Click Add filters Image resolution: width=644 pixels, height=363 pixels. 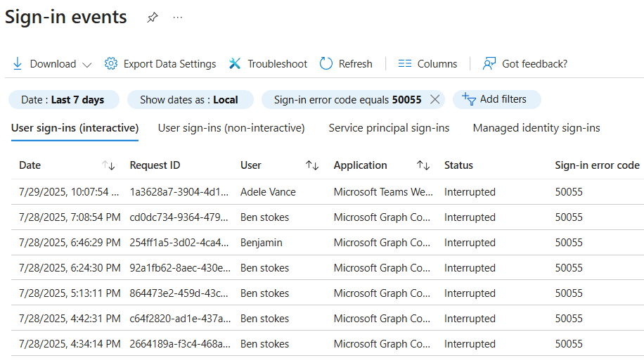click(x=496, y=99)
